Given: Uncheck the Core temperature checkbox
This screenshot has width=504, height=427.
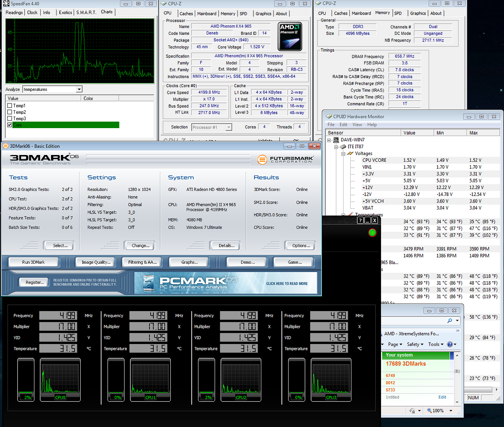Looking at the screenshot, I should click(x=9, y=125).
